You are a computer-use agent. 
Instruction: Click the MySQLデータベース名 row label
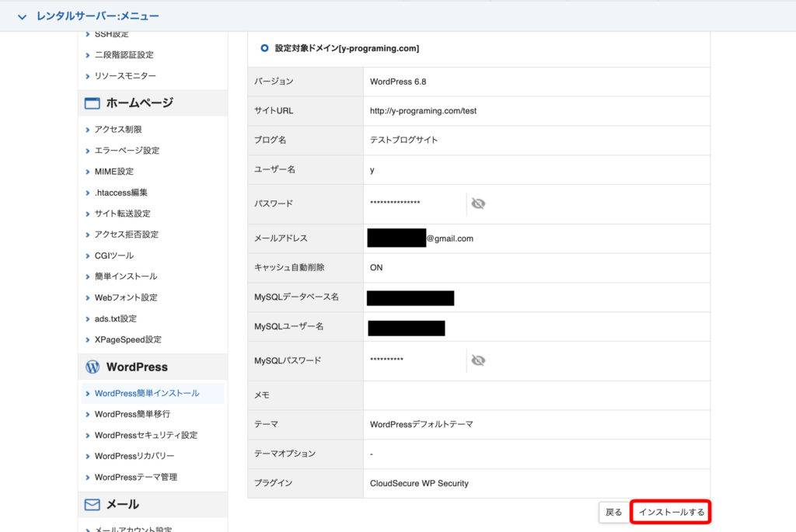(296, 297)
